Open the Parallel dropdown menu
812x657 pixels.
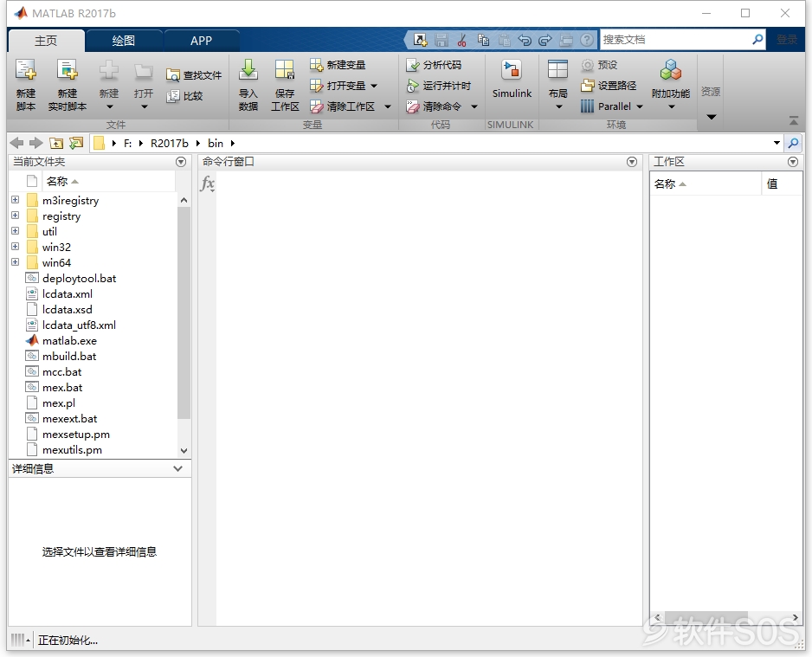[640, 106]
